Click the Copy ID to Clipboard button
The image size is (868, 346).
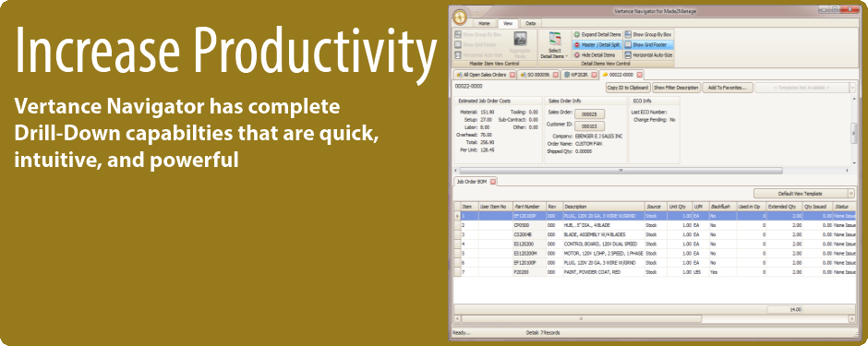point(628,88)
